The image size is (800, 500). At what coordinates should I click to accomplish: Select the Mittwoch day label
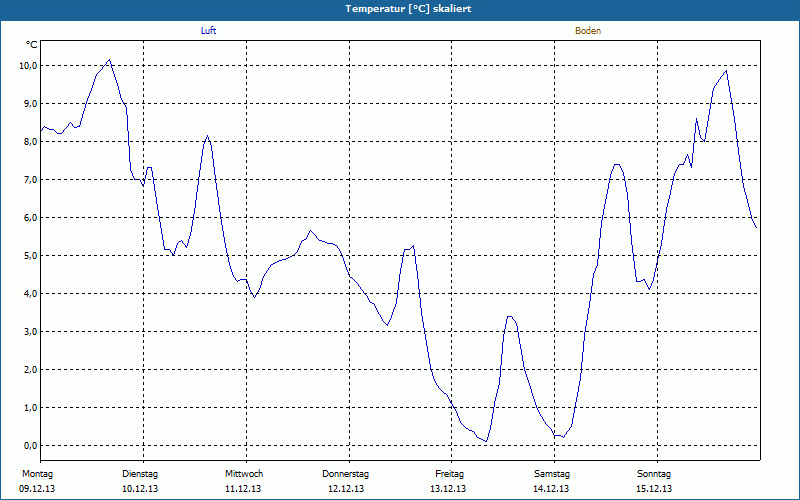tap(244, 474)
